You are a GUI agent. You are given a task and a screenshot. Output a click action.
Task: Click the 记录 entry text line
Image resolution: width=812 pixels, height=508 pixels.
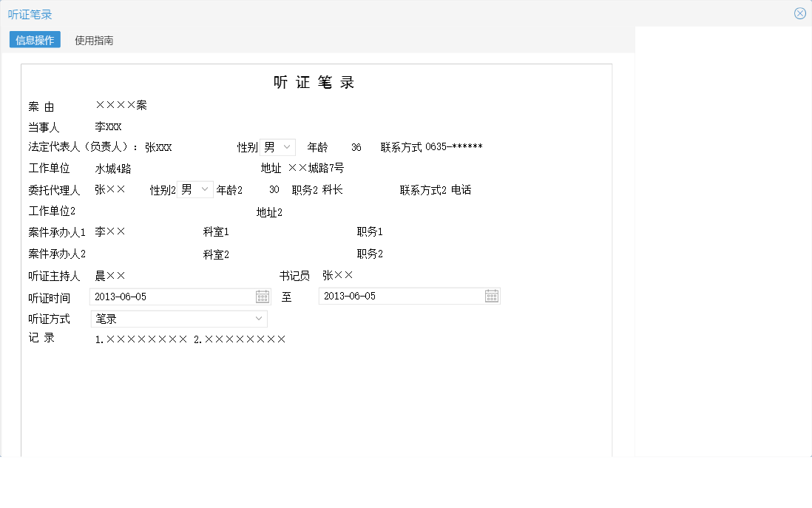tap(190, 340)
